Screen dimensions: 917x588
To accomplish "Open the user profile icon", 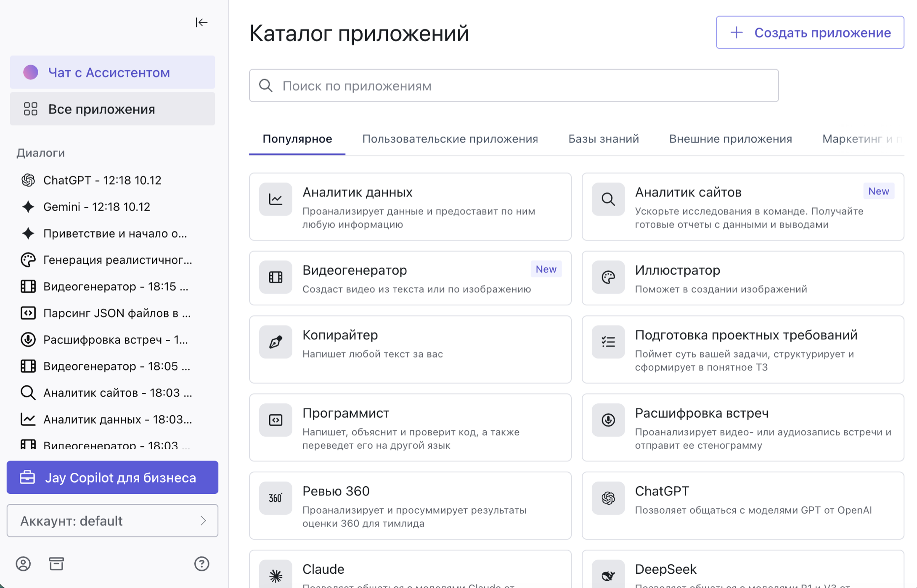I will point(23,564).
